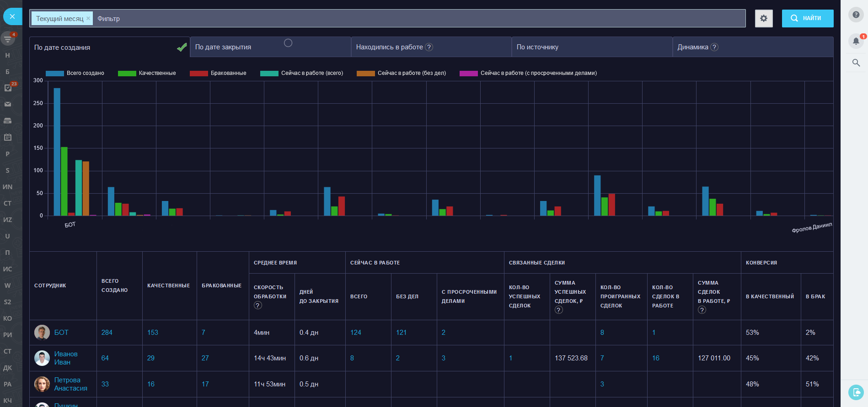Screen dimensions: 868x407
Task: Select the radio circle in По дате закрытия
Action: pyautogui.click(x=288, y=43)
